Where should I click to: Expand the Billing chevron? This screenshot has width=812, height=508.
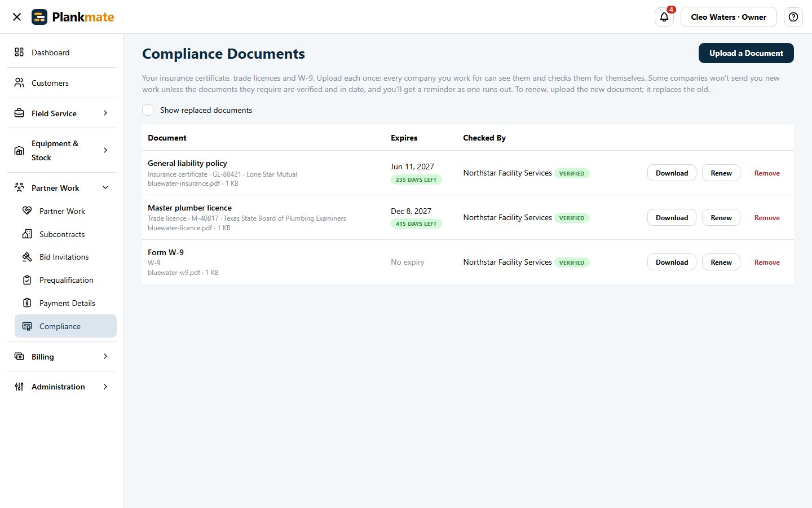105,357
